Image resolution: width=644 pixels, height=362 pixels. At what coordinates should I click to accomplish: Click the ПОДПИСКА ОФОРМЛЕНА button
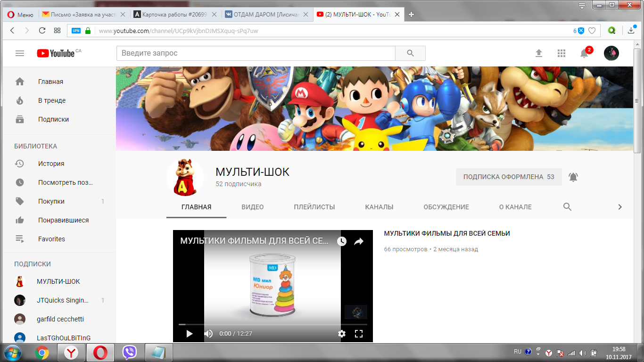click(x=509, y=177)
